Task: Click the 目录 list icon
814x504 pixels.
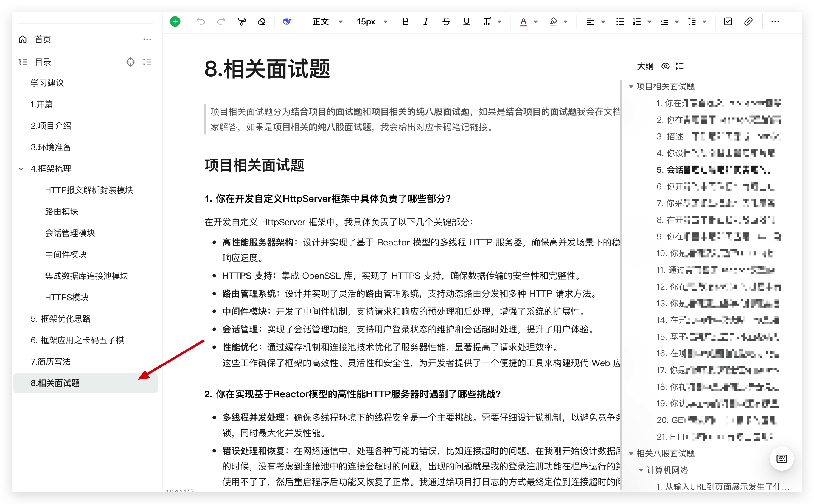Action: coord(23,62)
